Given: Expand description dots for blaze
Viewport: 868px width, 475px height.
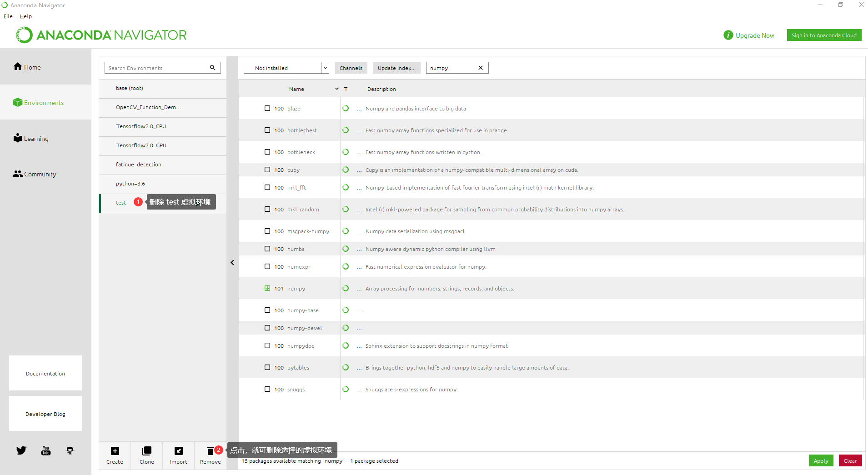Looking at the screenshot, I should tap(359, 109).
